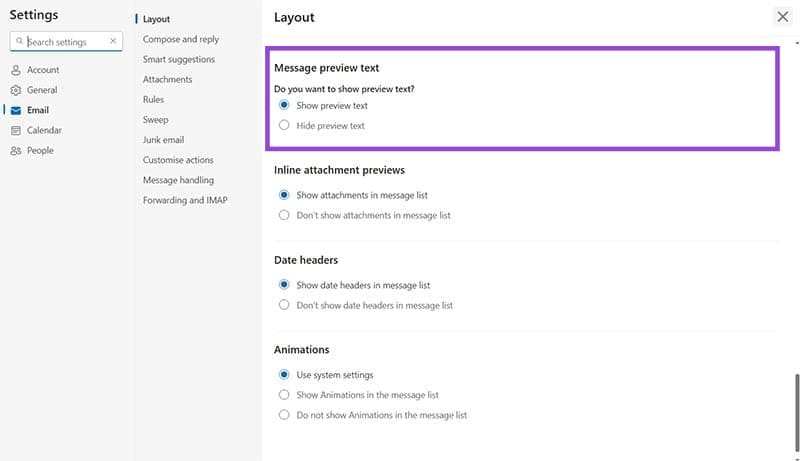Click the vertical scrollbar thumb
Screen dimensions: 800x461
(797, 413)
